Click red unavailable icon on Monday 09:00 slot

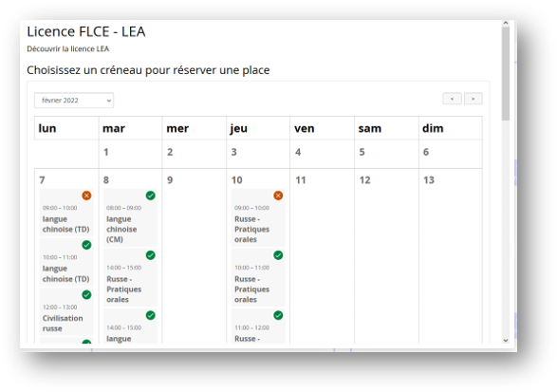(x=86, y=196)
